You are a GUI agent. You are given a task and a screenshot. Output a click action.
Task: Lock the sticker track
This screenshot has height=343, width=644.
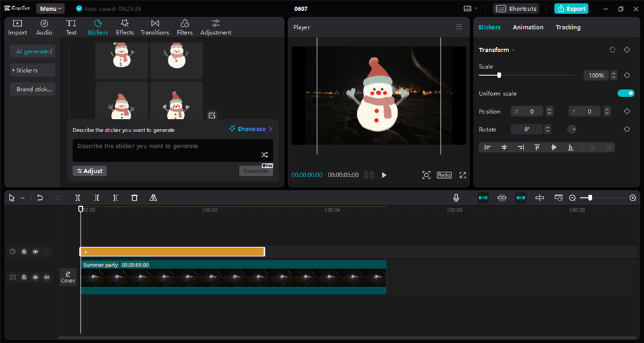pyautogui.click(x=24, y=252)
